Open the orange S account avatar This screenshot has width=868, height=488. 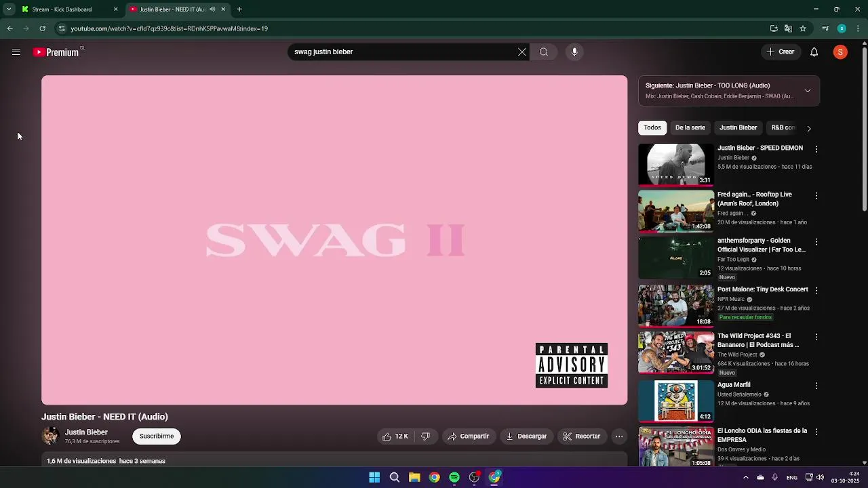click(x=840, y=52)
